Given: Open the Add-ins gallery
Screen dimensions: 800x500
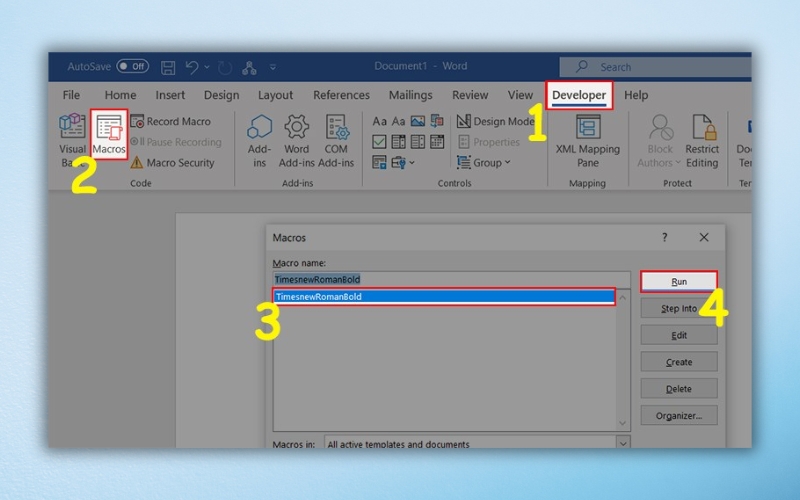Looking at the screenshot, I should tap(259, 140).
